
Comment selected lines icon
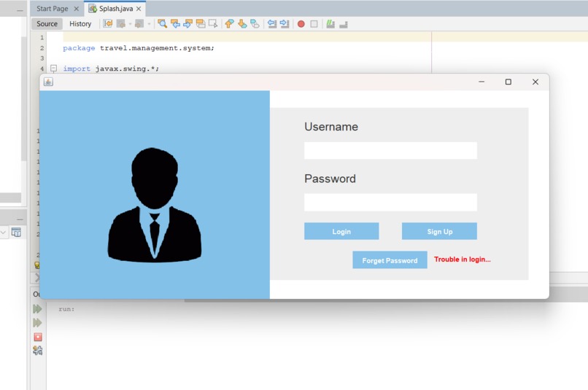330,24
